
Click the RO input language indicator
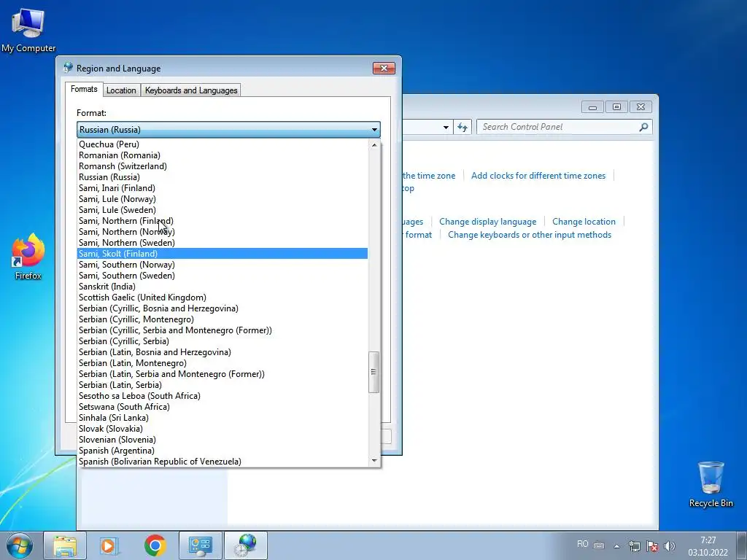582,544
